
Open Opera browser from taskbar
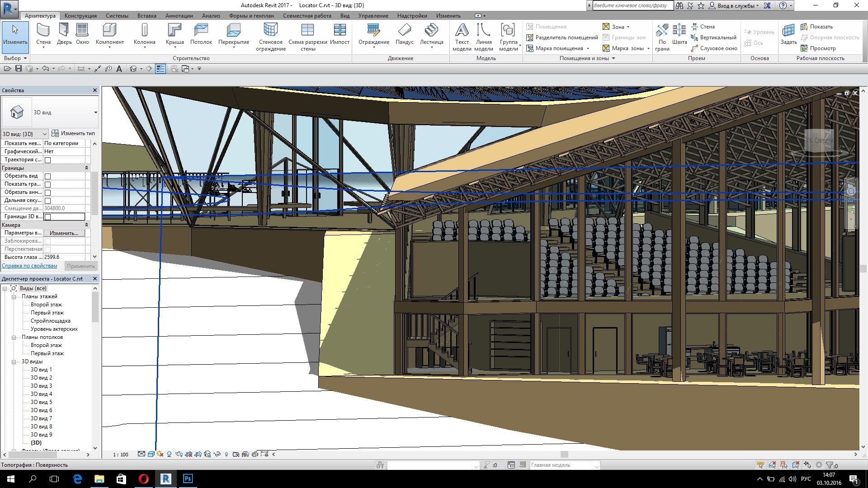(144, 479)
